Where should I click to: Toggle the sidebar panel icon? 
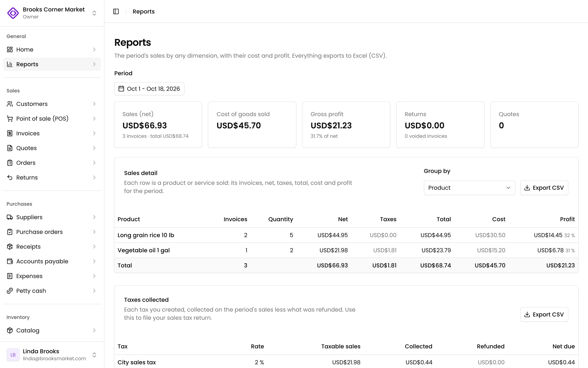pos(116,11)
